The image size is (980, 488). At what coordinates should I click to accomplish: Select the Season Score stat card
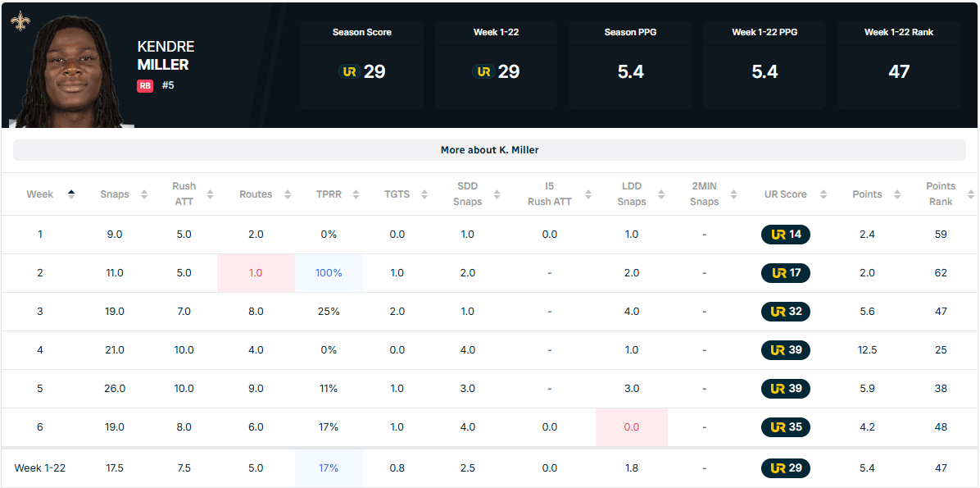[361, 65]
